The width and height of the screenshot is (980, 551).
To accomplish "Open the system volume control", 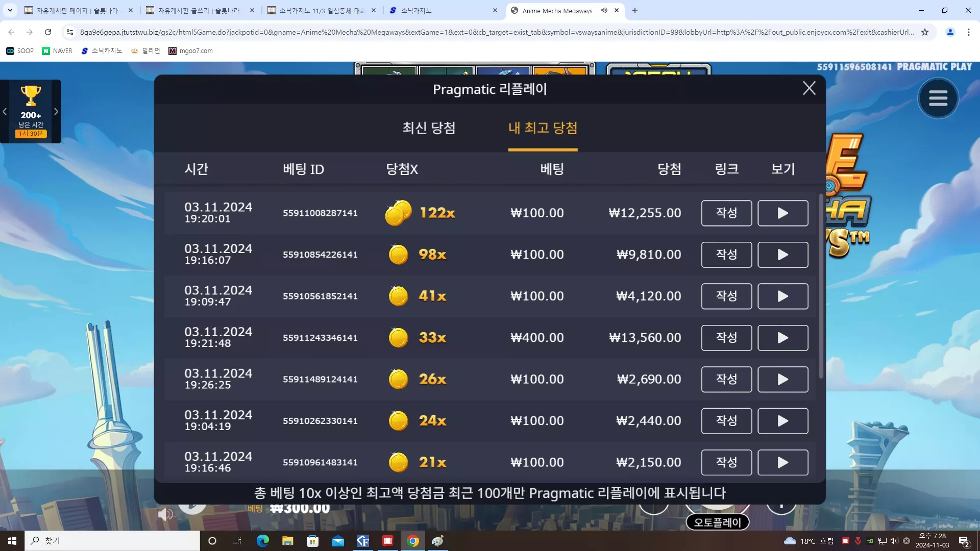I will 894,541.
